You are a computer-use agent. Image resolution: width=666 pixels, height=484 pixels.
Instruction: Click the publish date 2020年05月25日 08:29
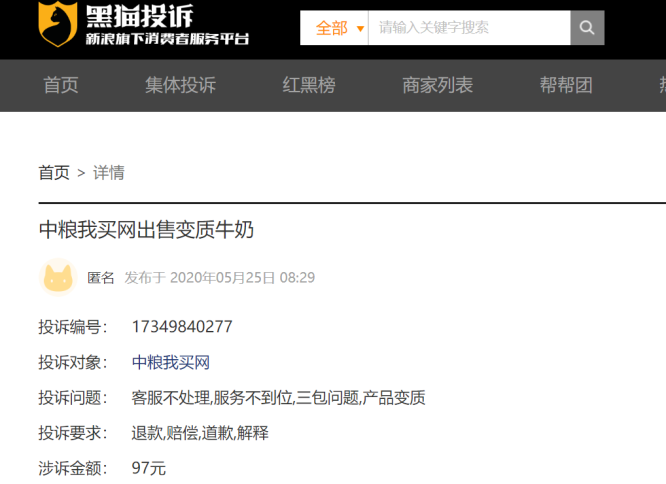pos(243,278)
